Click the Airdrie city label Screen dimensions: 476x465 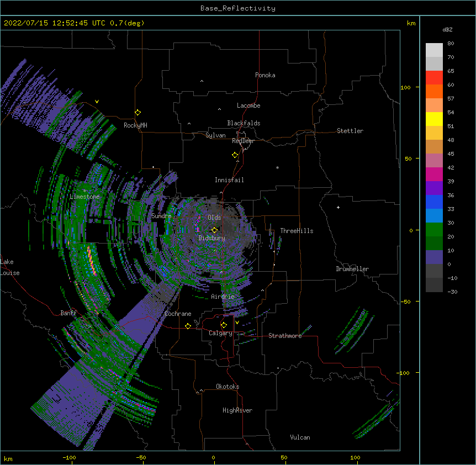point(223,297)
